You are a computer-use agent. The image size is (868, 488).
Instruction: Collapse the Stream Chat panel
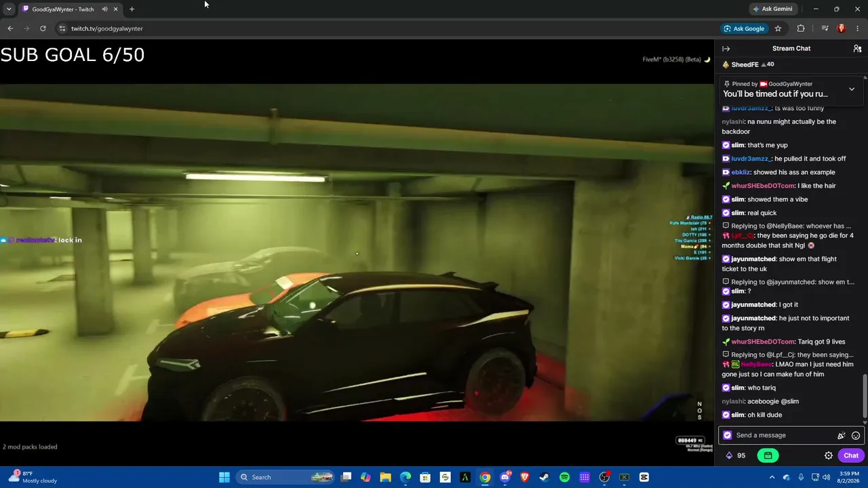tap(726, 49)
